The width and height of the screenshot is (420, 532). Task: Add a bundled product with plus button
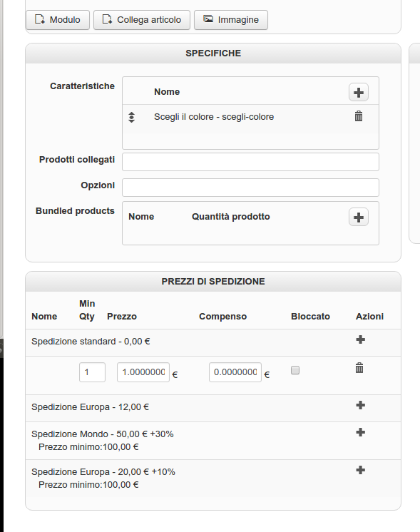click(359, 217)
